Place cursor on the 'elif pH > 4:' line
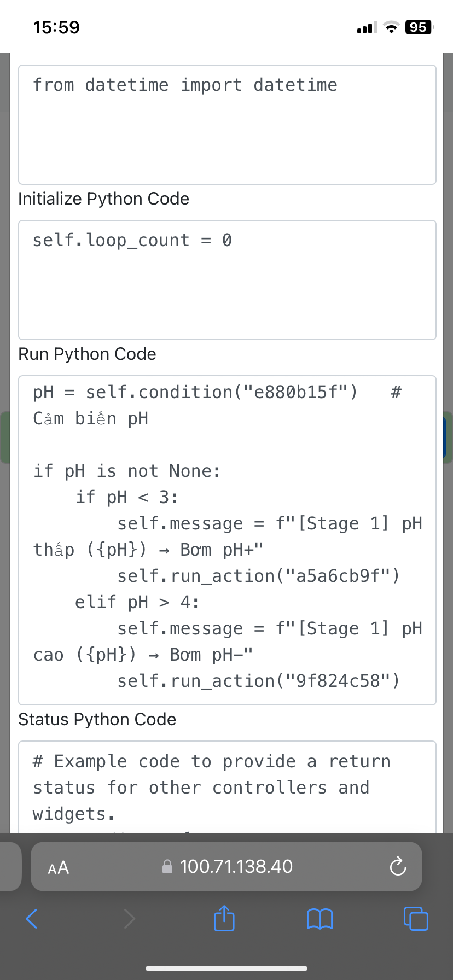The image size is (453, 980). [137, 602]
